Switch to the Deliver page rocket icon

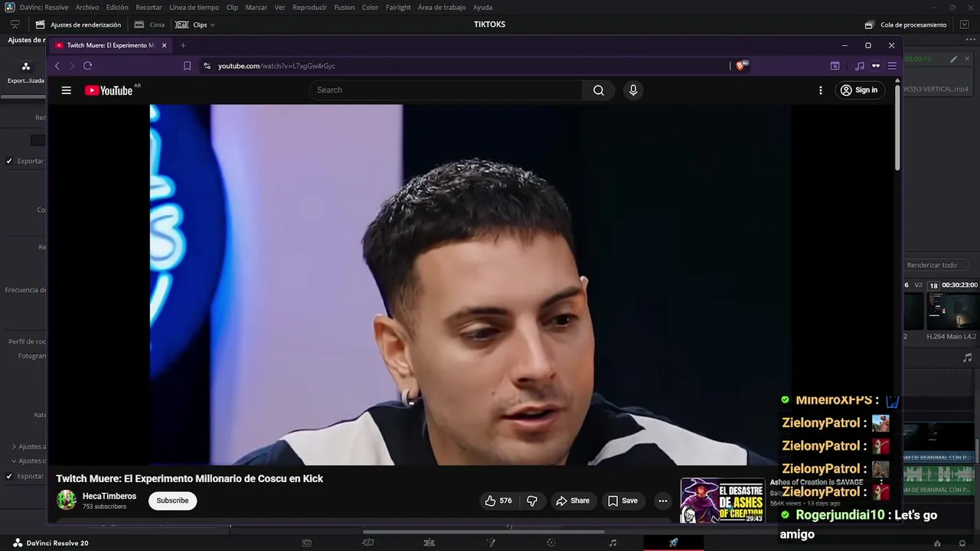point(674,543)
